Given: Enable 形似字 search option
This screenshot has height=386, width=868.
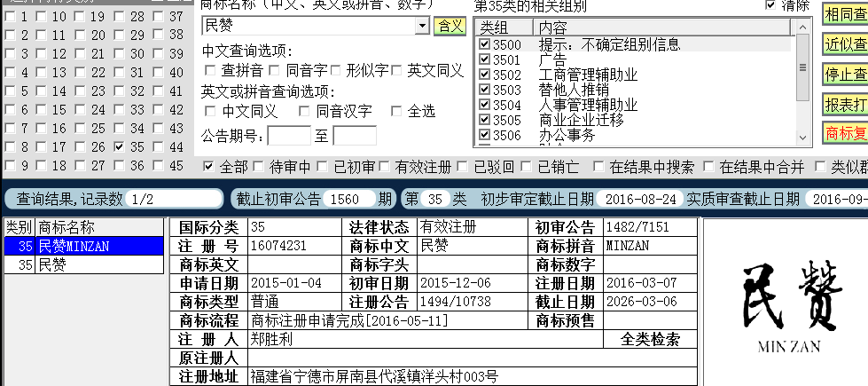Looking at the screenshot, I should pos(335,71).
